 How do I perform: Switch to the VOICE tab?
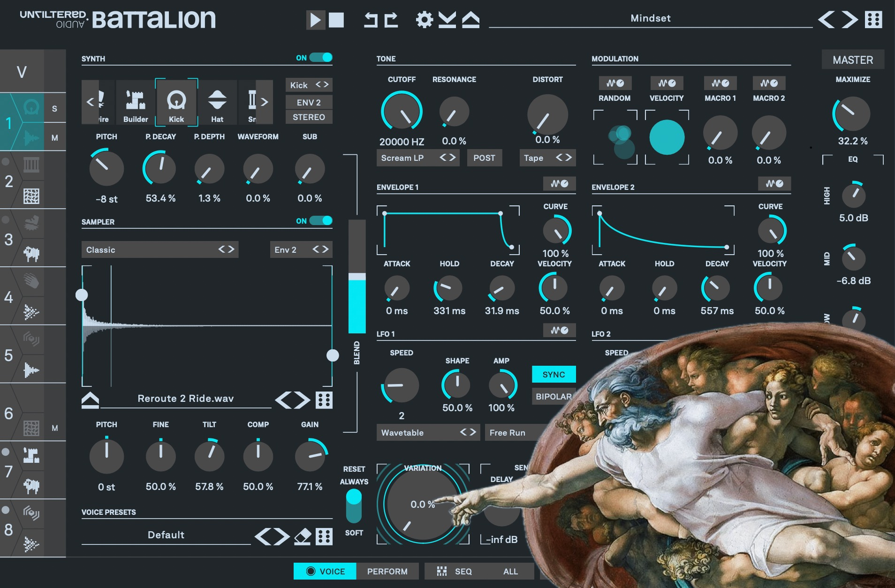(x=325, y=571)
